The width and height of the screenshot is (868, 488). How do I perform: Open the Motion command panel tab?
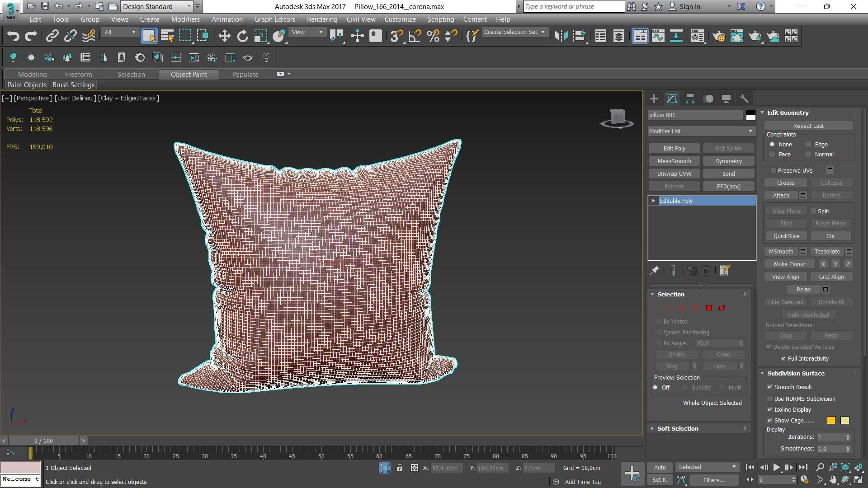click(708, 99)
